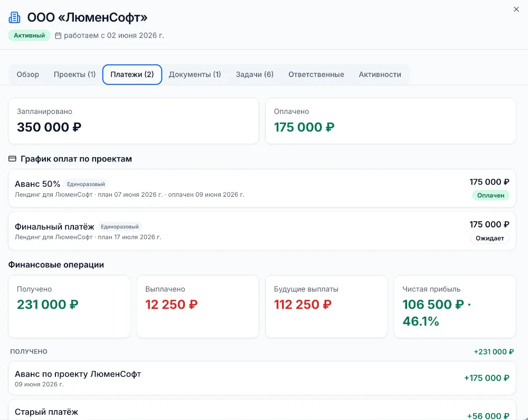Click the +175 000 ₽ amount
Viewport: 528px width, 420px height.
487,378
